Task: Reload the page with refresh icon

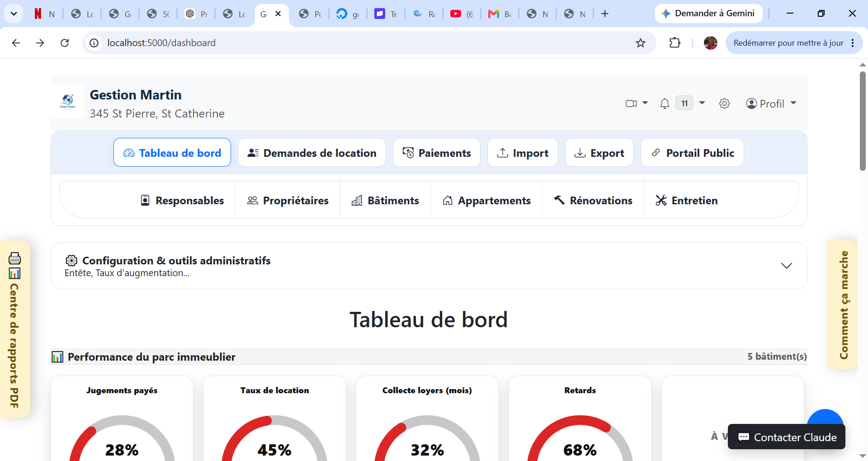Action: (65, 43)
